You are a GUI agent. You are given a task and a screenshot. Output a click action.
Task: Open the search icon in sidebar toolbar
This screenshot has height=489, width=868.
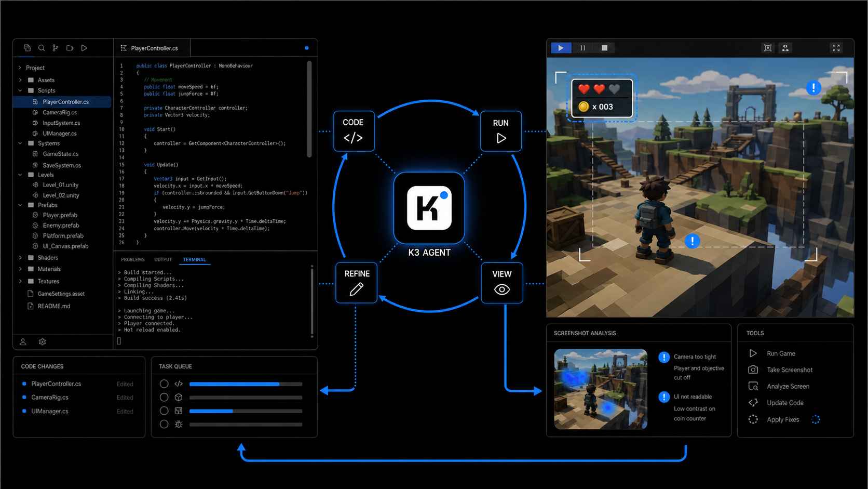point(42,48)
